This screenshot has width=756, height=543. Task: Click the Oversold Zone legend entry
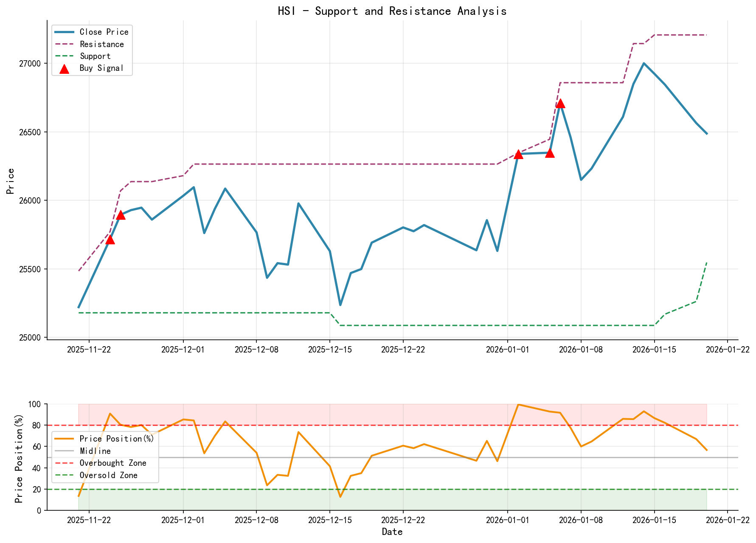coord(108,475)
